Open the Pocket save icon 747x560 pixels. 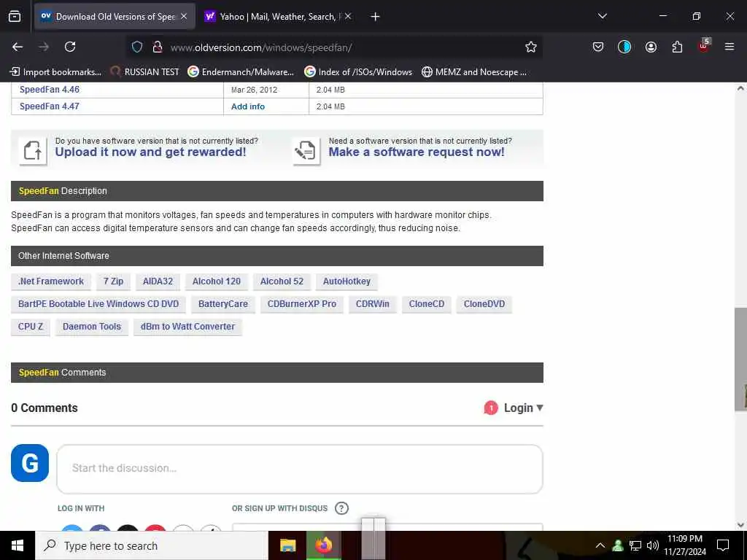pyautogui.click(x=598, y=47)
